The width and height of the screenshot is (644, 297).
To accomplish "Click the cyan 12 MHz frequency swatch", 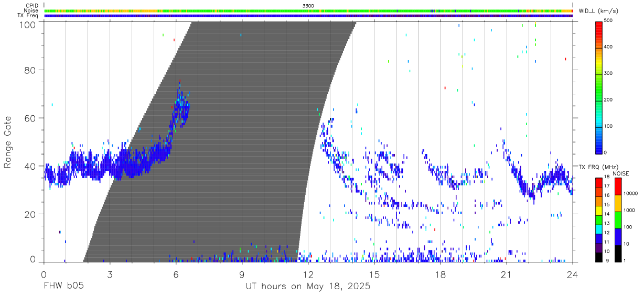I will click(x=599, y=229).
